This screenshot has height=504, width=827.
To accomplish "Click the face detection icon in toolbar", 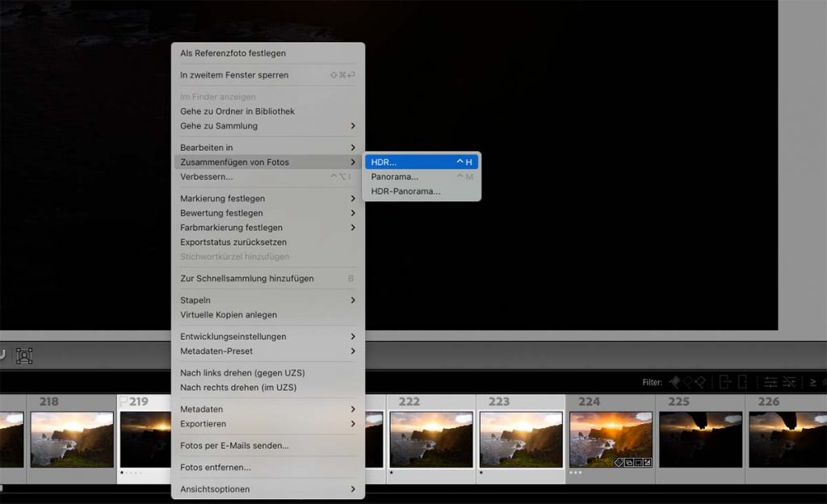I will pos(24,355).
